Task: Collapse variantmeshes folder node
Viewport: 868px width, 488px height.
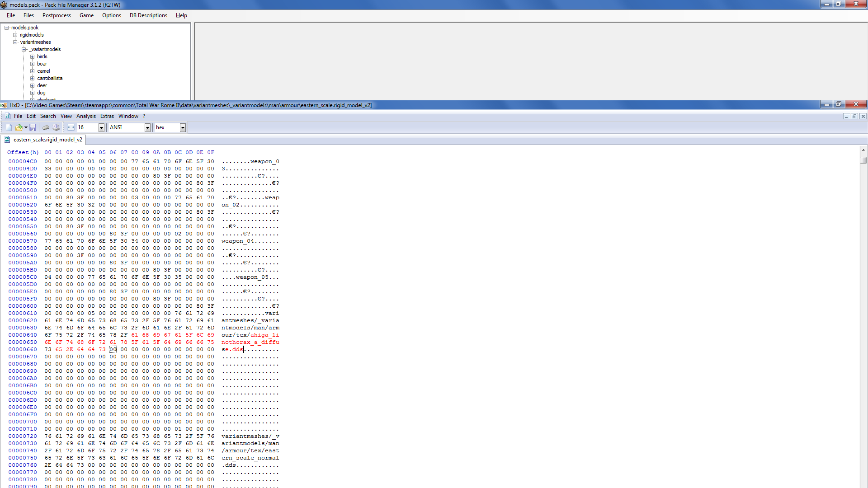Action: [x=15, y=42]
